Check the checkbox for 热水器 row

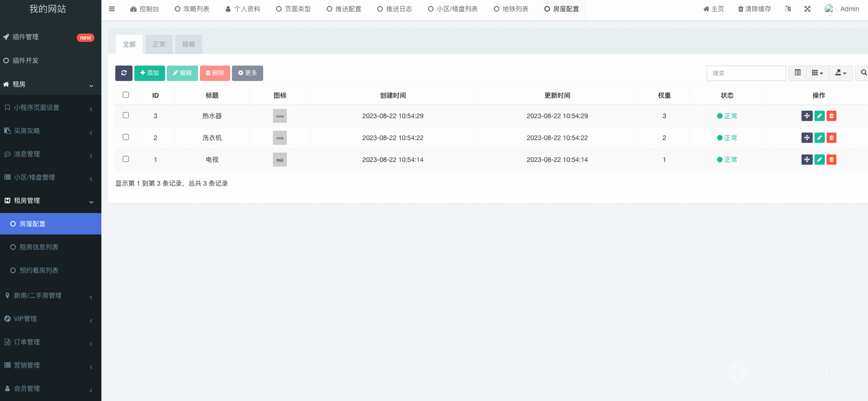point(126,115)
